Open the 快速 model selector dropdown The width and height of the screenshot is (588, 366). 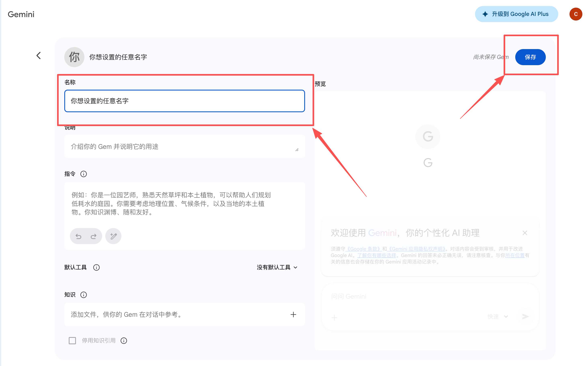498,316
